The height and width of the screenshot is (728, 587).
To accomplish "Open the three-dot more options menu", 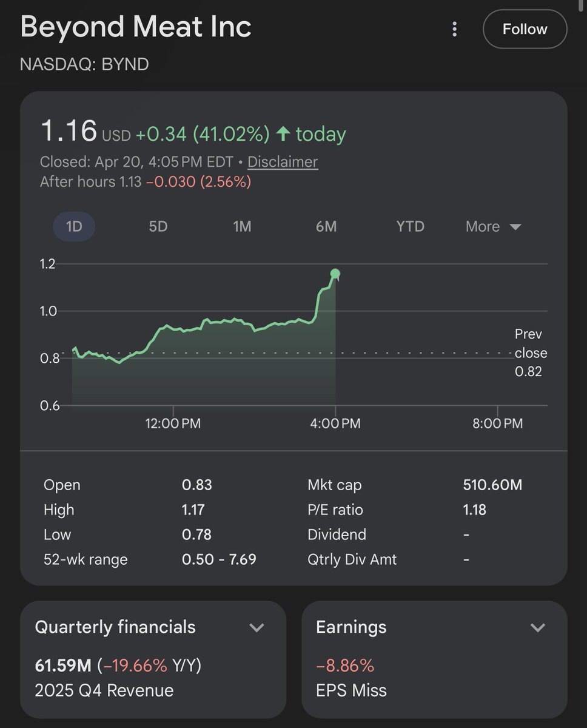I will 455,29.
